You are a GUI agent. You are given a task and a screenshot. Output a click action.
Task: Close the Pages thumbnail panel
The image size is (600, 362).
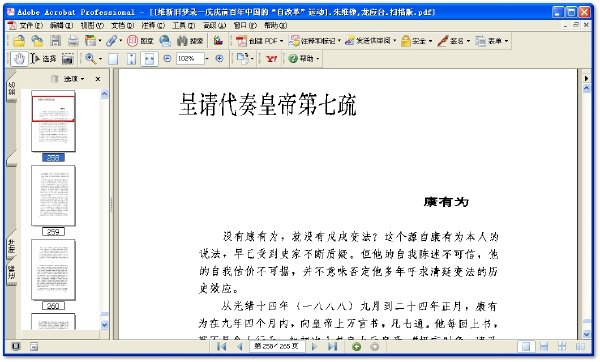coord(98,79)
